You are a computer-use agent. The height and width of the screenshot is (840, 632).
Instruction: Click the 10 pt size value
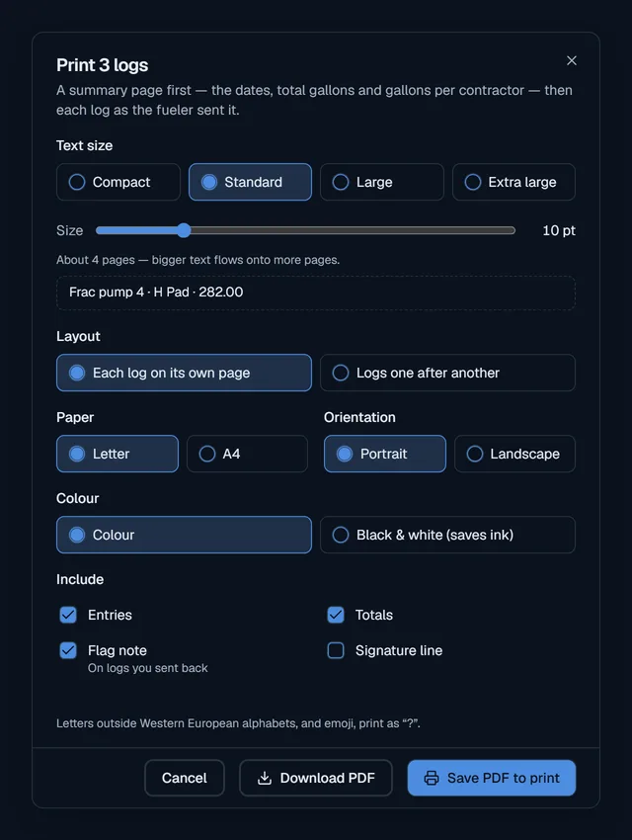559,230
